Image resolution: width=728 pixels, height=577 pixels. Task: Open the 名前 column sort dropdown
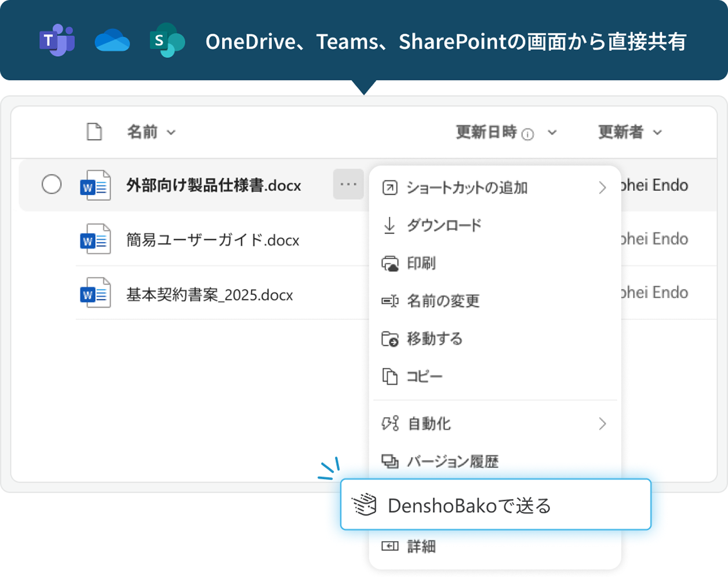click(x=171, y=133)
